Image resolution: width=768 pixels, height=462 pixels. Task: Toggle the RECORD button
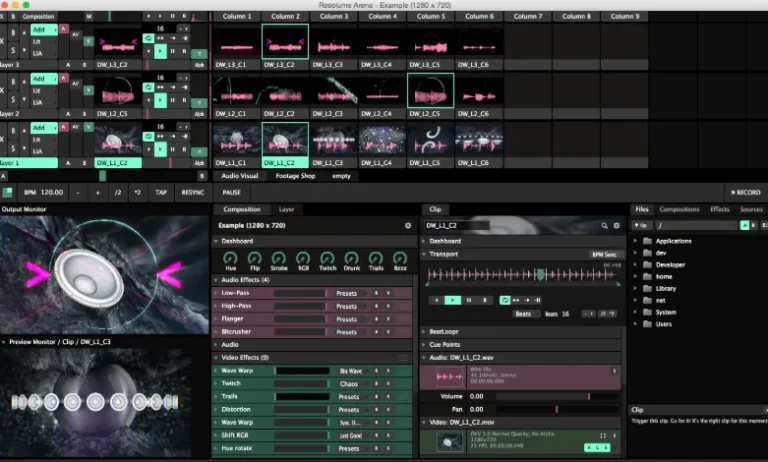(x=745, y=193)
